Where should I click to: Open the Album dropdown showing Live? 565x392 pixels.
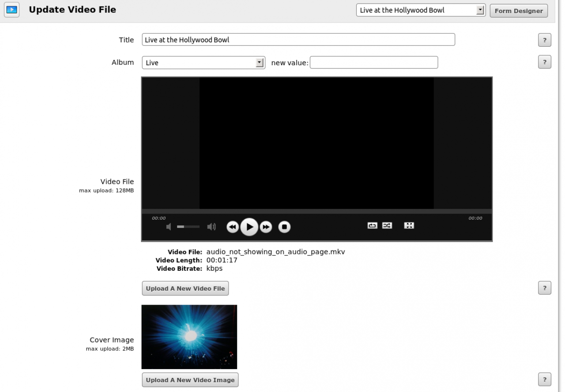click(x=203, y=63)
